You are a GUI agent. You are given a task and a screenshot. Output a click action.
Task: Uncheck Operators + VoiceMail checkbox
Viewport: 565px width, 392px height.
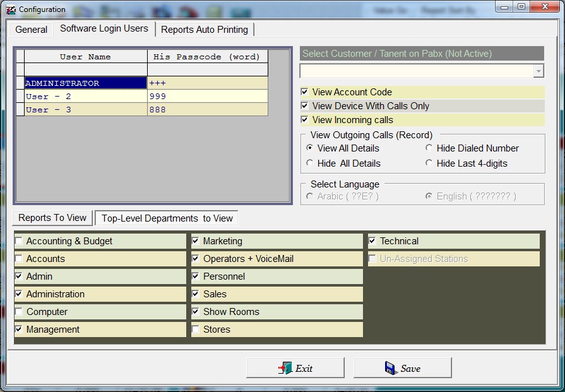(x=196, y=258)
